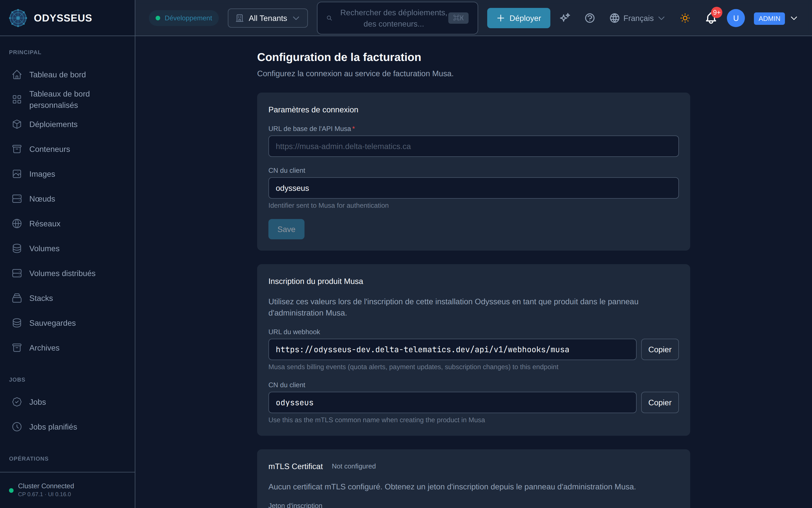Click the Volumes database icon
The width and height of the screenshot is (812, 508).
[17, 249]
